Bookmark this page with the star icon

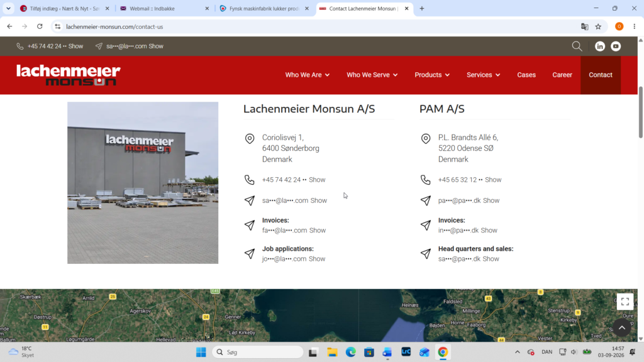pyautogui.click(x=599, y=26)
